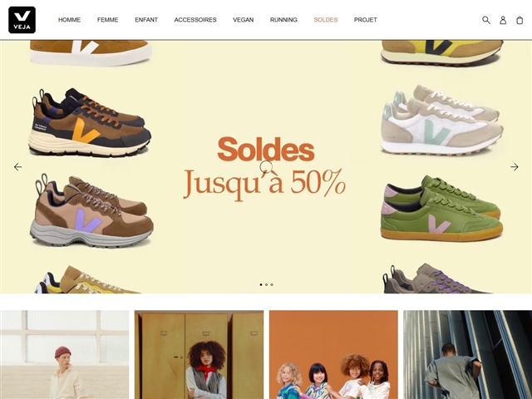This screenshot has height=399, width=532.
Task: Go to the VEGAN section
Action: tap(244, 20)
